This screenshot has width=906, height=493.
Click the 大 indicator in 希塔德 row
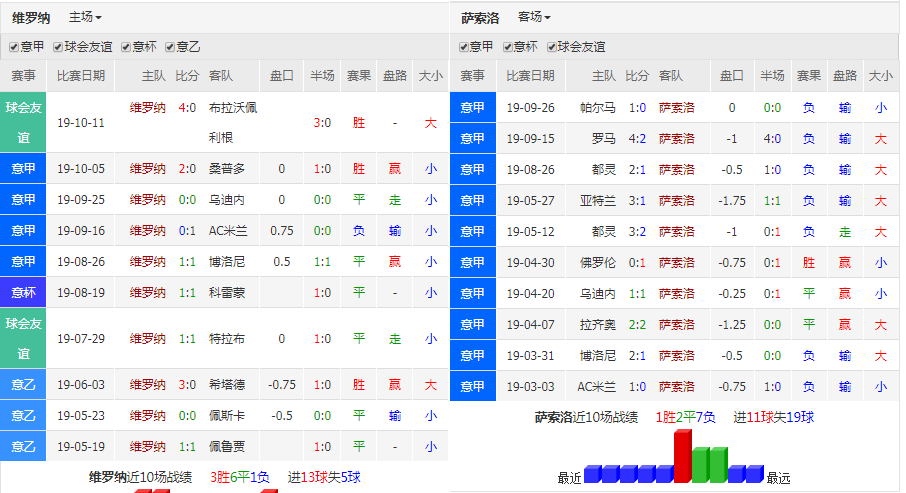(x=430, y=385)
